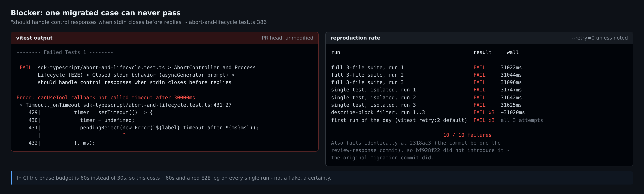This screenshot has height=194, width=644.
Task: Click the subtitle citing abort-and-lifecycle.test.ts:386
Action: [x=139, y=22]
